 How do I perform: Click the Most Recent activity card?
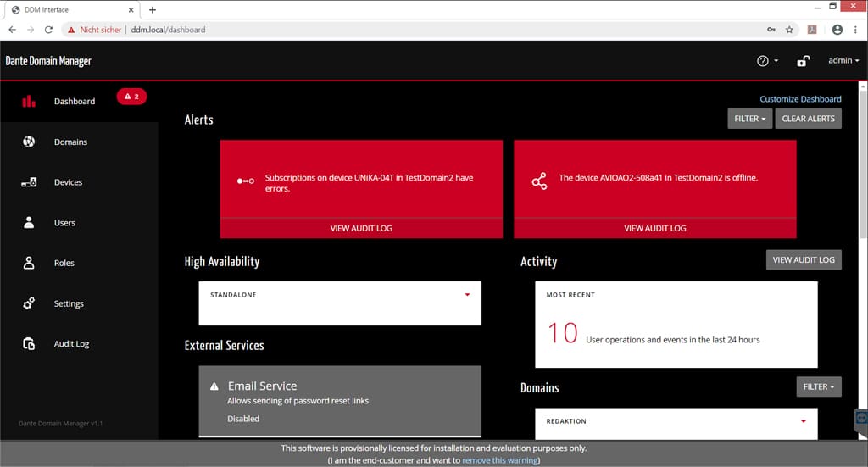tap(676, 325)
